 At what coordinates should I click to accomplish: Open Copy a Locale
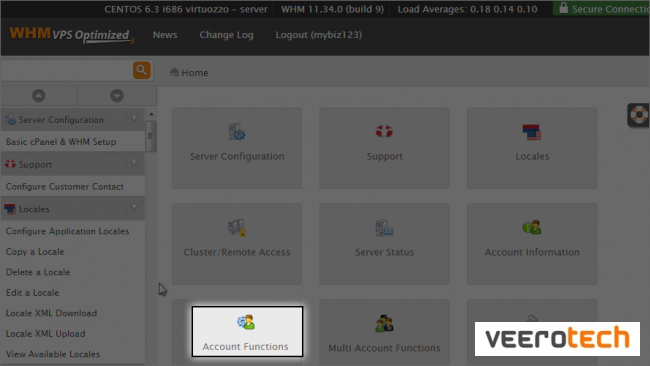pyautogui.click(x=35, y=252)
